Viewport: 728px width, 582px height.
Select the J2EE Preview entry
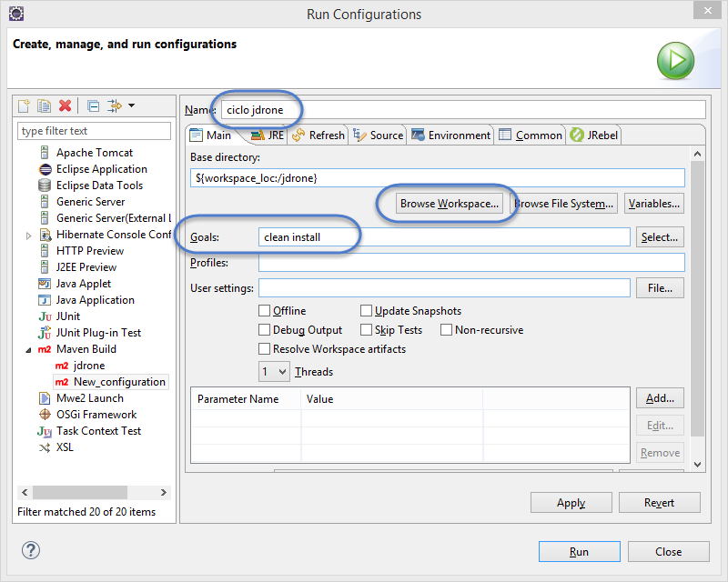point(86,267)
